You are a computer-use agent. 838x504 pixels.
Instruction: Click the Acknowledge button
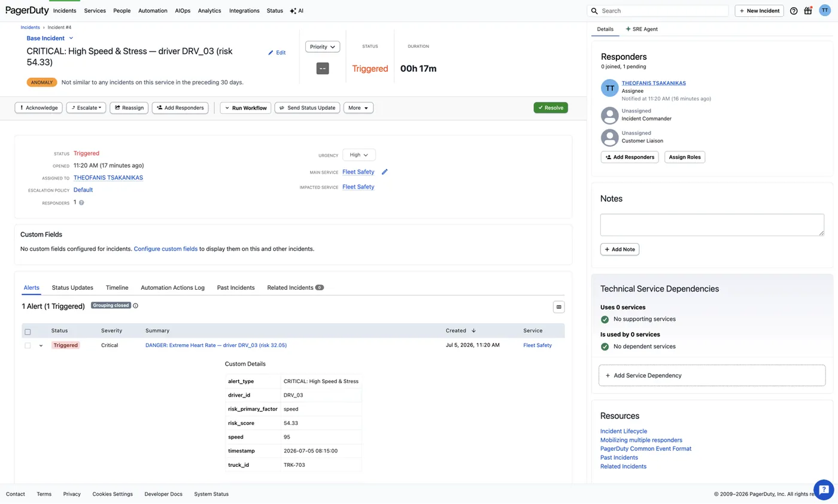(38, 108)
